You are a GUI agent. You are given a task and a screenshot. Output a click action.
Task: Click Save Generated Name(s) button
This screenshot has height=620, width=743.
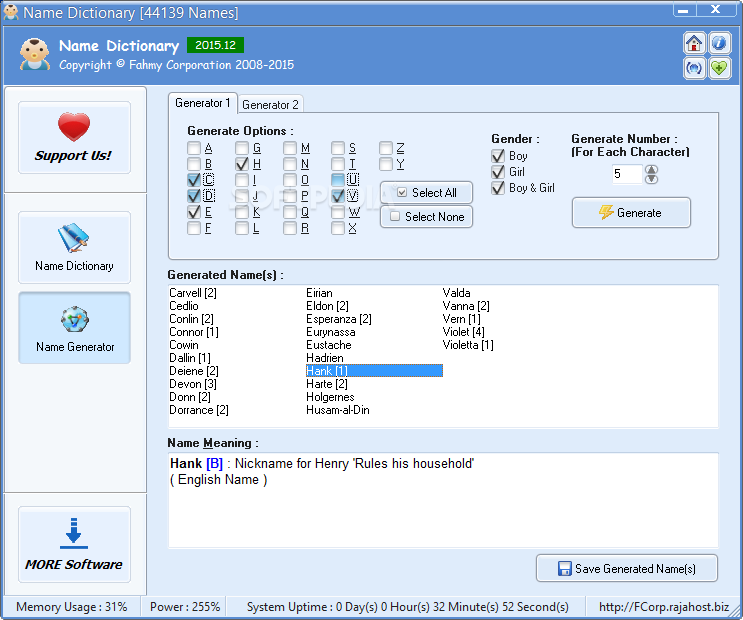tap(626, 568)
